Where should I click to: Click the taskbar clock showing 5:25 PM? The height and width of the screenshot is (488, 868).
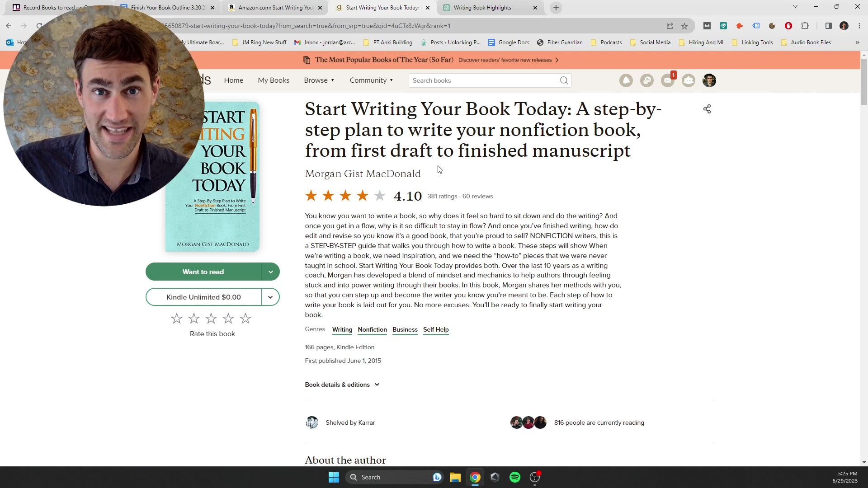coord(844,477)
